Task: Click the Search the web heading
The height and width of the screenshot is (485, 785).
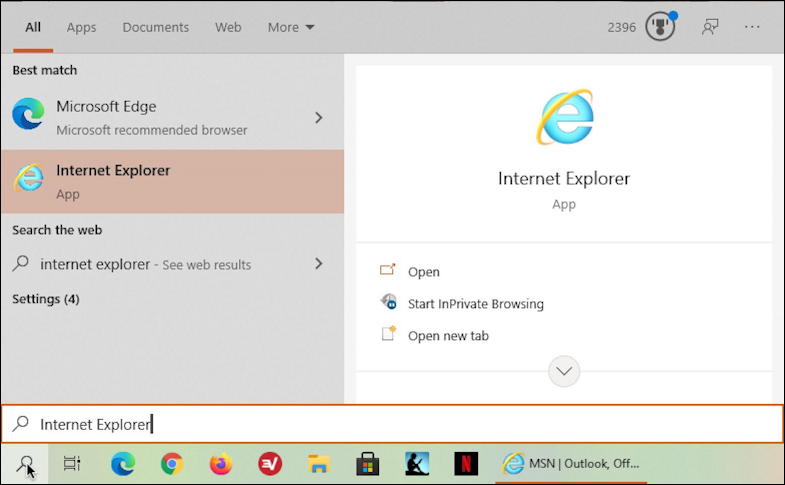Action: (x=57, y=230)
